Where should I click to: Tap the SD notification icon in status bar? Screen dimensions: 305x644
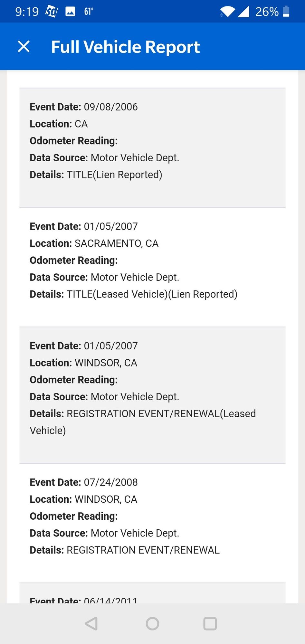(x=51, y=12)
